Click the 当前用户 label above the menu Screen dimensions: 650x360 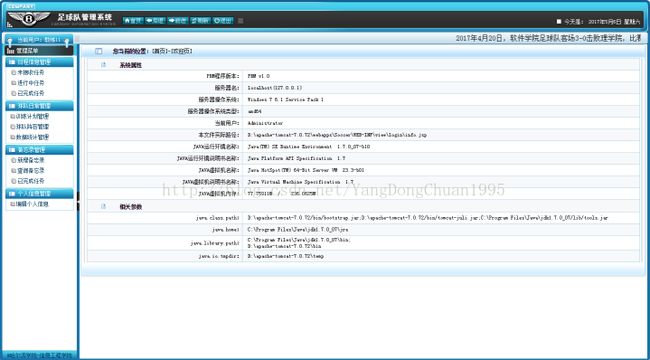click(39, 40)
